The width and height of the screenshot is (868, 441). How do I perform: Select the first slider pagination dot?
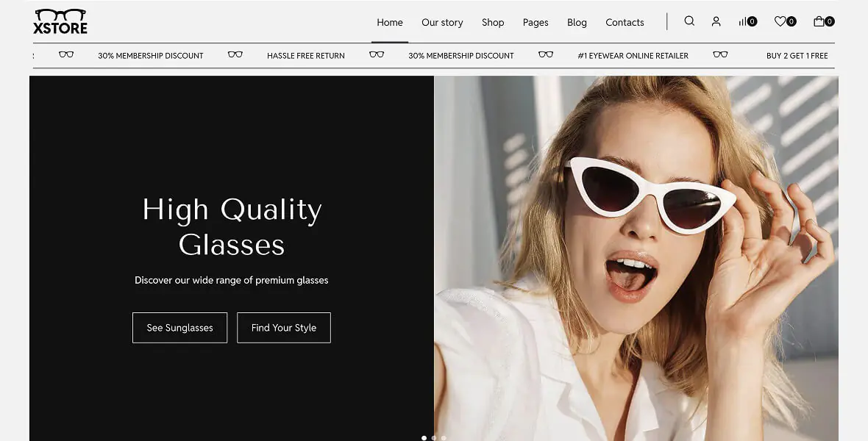pos(424,438)
